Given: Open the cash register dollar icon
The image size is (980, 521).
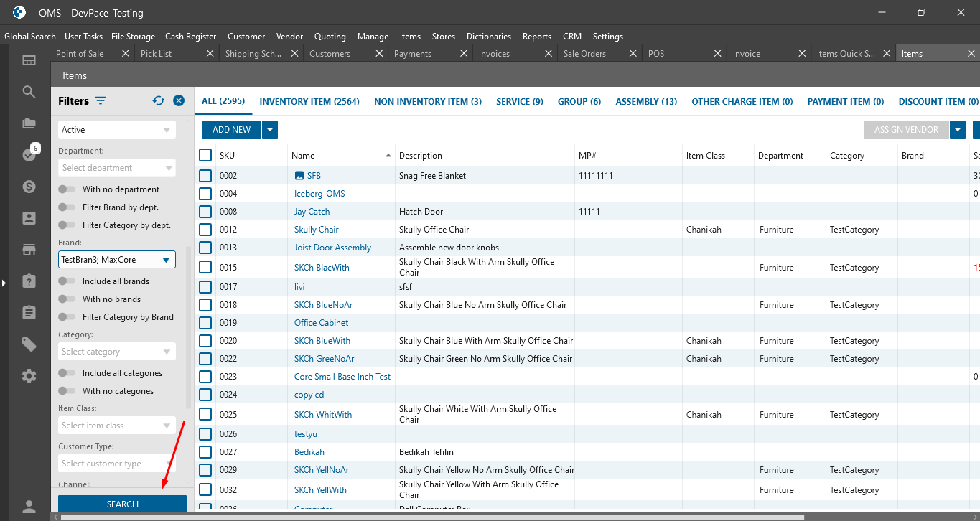Looking at the screenshot, I should (29, 187).
